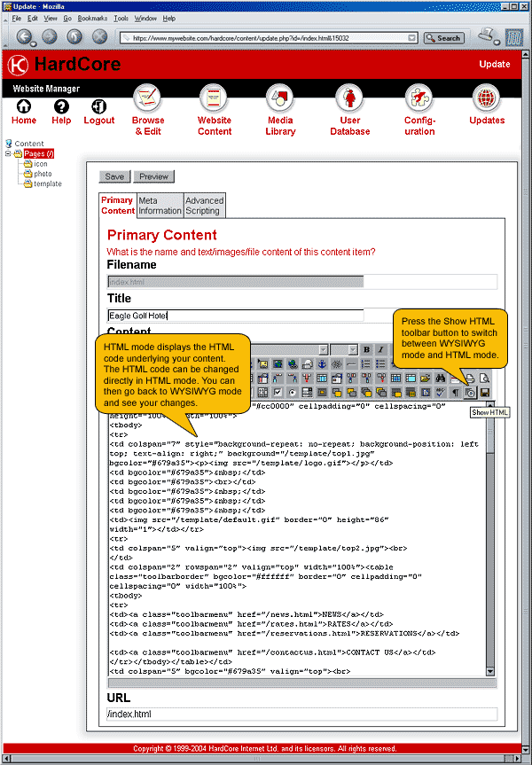Image resolution: width=532 pixels, height=765 pixels.
Task: Open the address bar URL history dropdown
Action: [x=412, y=38]
